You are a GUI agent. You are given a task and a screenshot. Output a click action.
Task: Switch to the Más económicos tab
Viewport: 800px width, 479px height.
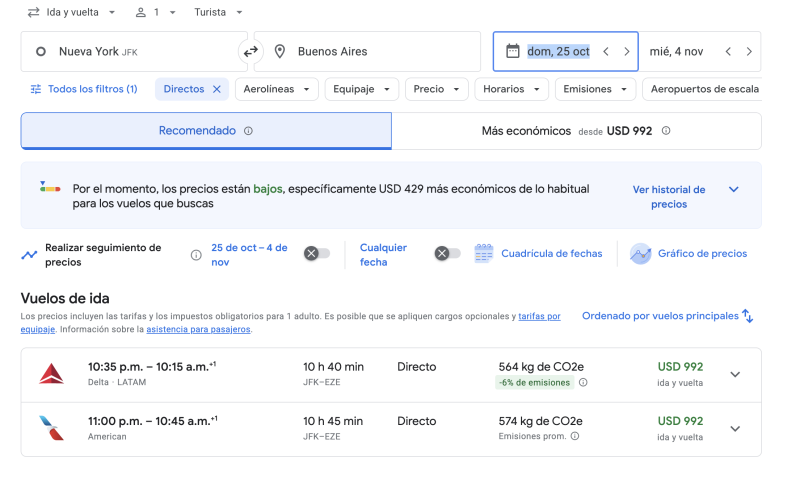click(x=575, y=131)
